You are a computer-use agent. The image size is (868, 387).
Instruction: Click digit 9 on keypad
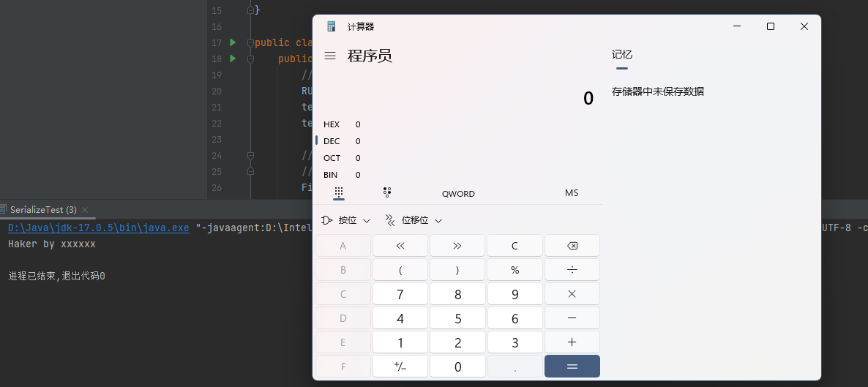click(515, 294)
